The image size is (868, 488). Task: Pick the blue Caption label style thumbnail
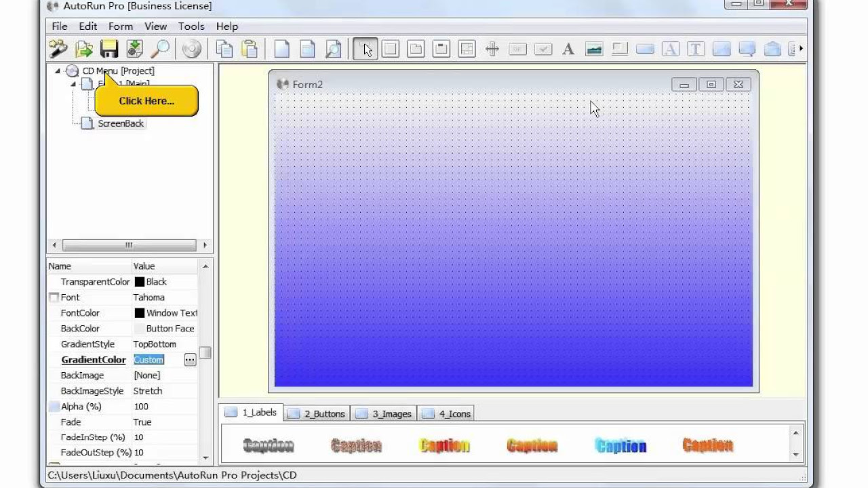pyautogui.click(x=620, y=445)
